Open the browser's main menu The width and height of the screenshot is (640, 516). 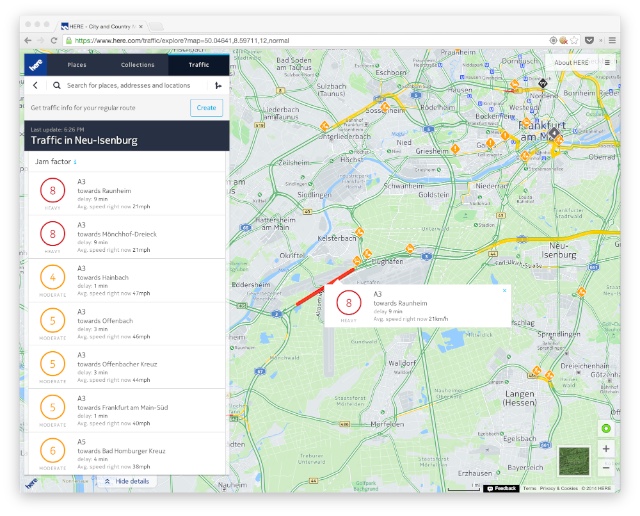tap(617, 40)
